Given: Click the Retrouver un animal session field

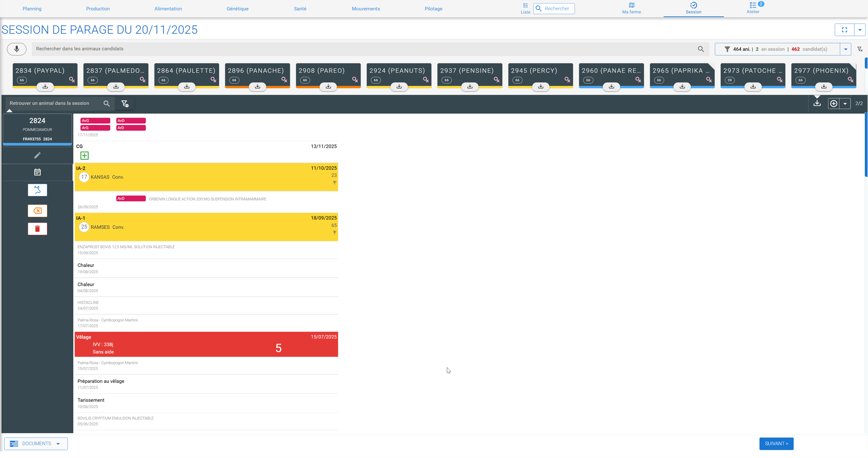Looking at the screenshot, I should pyautogui.click(x=59, y=104).
